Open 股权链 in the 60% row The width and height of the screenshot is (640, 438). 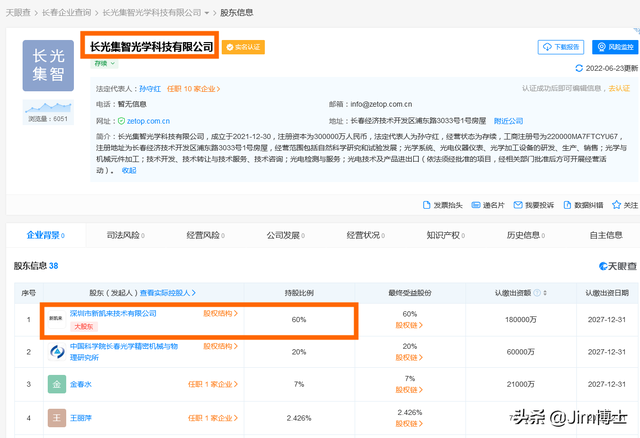coord(409,325)
